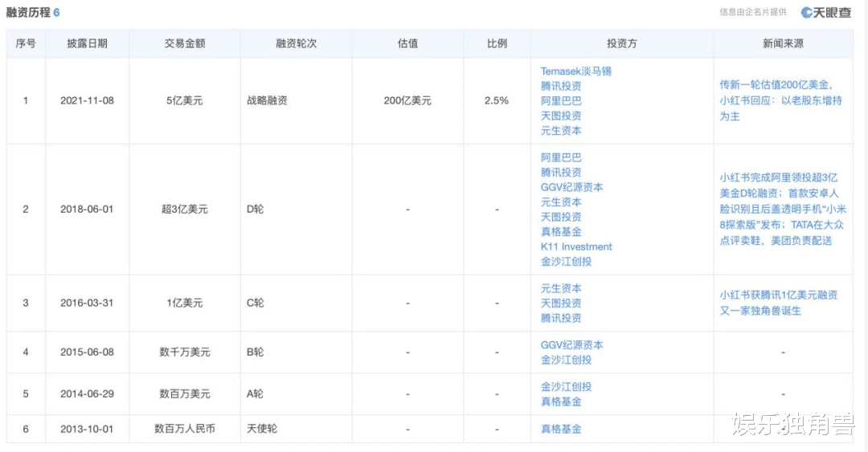The height and width of the screenshot is (452, 868).
Task: Open 真格基金 in the A轮 row
Action: click(x=561, y=401)
